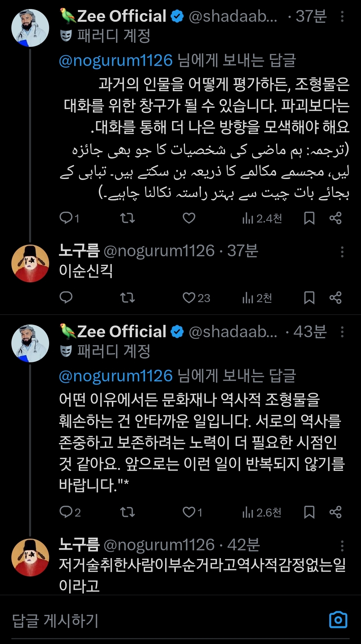This screenshot has width=361, height=644.
Task: View analytics showing 2.4천 views
Action: [262, 218]
